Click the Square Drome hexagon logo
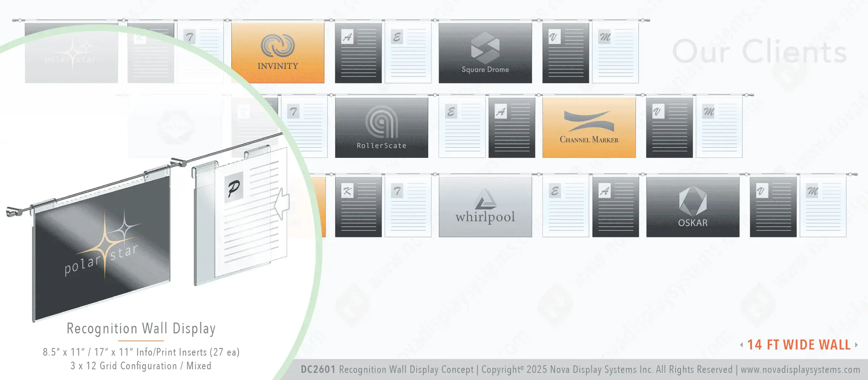 [x=485, y=48]
